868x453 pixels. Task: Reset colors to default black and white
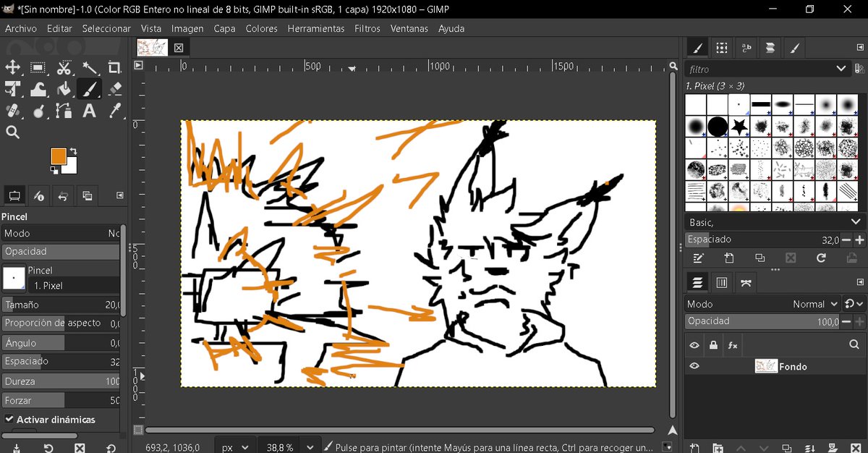click(x=54, y=170)
